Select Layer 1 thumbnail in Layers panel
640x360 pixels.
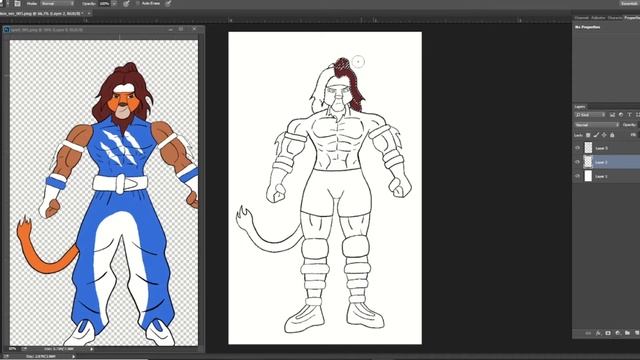588,176
